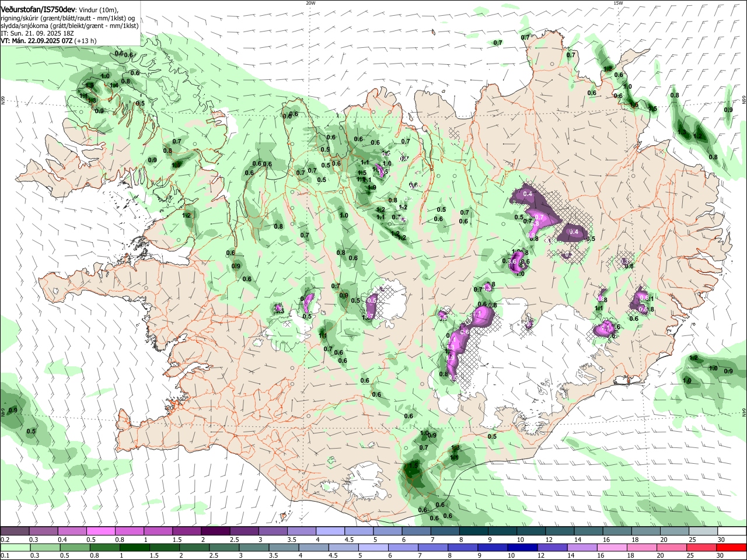Click the pale grey upper swatch between 25 and 30
Screen dimensions: 747x560
pyautogui.click(x=703, y=531)
